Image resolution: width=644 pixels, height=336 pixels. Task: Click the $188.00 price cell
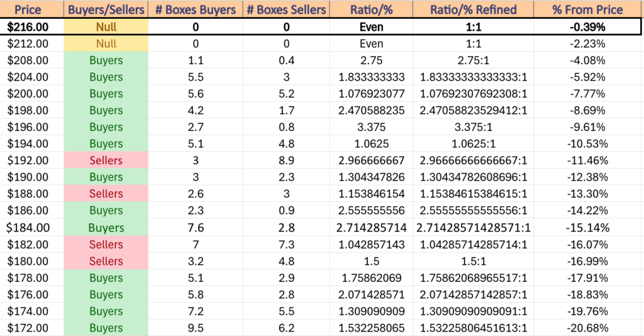click(31, 194)
